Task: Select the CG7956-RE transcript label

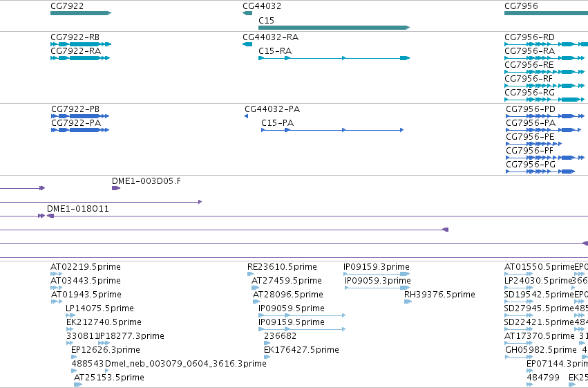Action: pyautogui.click(x=529, y=65)
